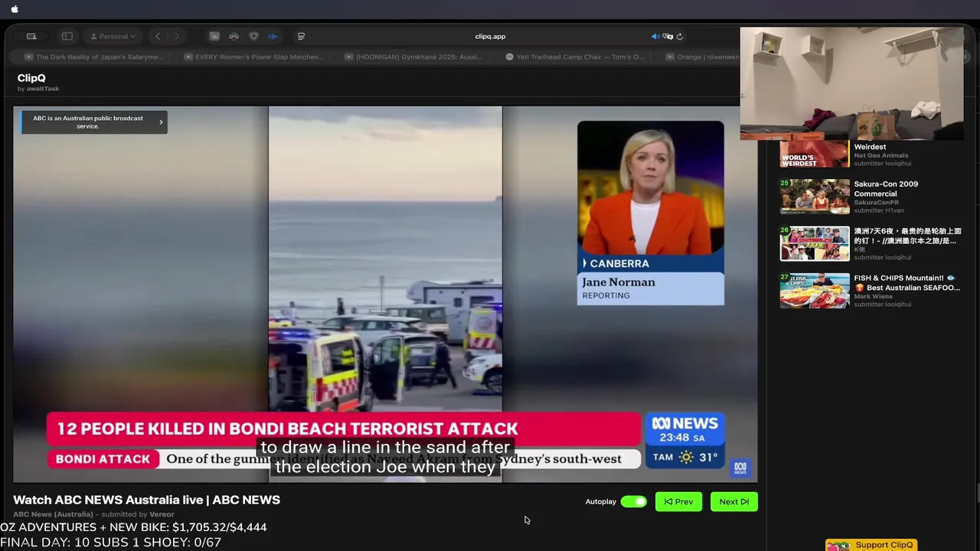Click the shield privacy icon in toolbar
Image resolution: width=980 pixels, height=551 pixels.
click(x=253, y=36)
